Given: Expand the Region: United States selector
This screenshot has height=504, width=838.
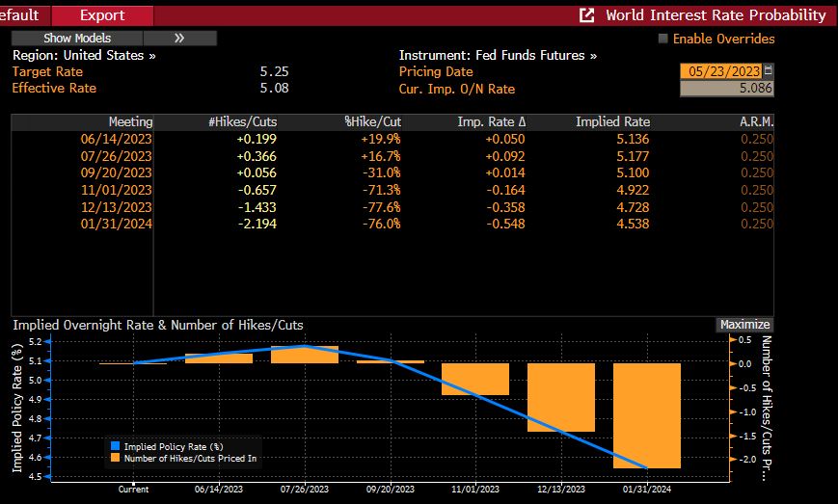Looking at the screenshot, I should [84, 56].
